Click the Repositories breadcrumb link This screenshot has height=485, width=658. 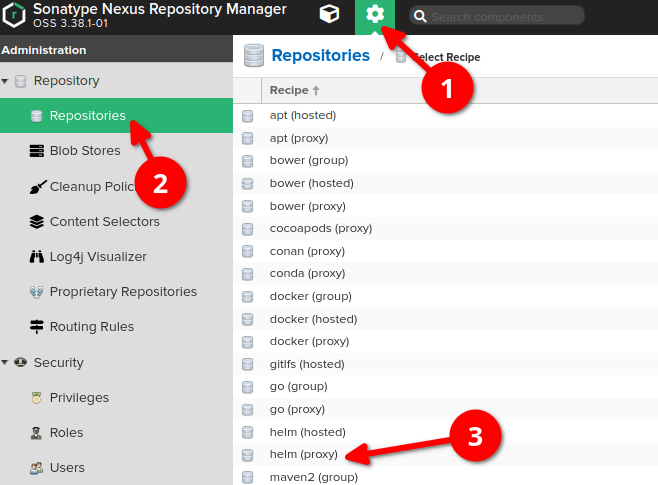(321, 55)
